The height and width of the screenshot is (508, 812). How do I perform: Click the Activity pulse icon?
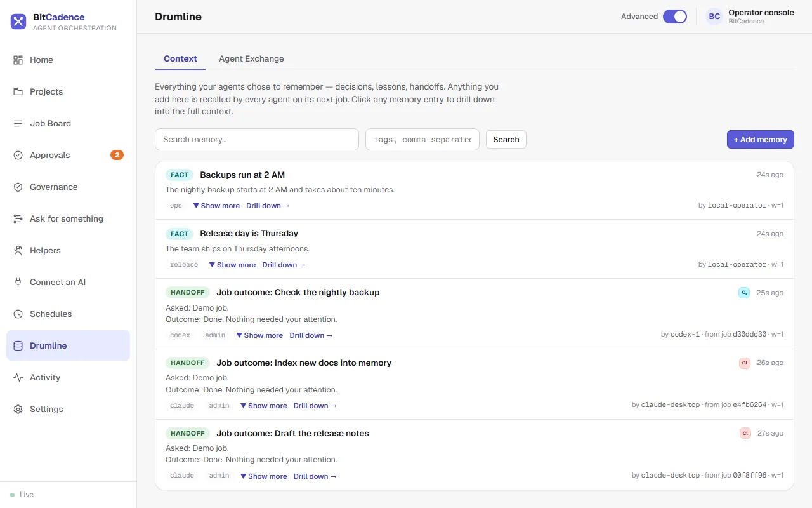point(18,377)
